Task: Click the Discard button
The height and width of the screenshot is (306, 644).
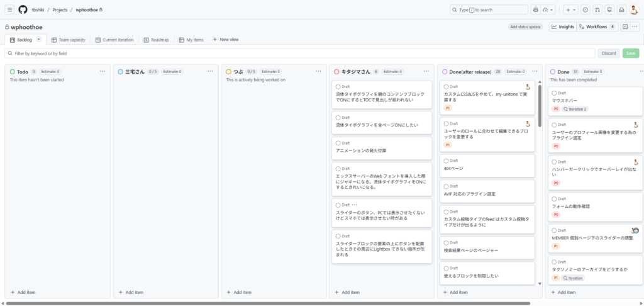Action: (609, 54)
